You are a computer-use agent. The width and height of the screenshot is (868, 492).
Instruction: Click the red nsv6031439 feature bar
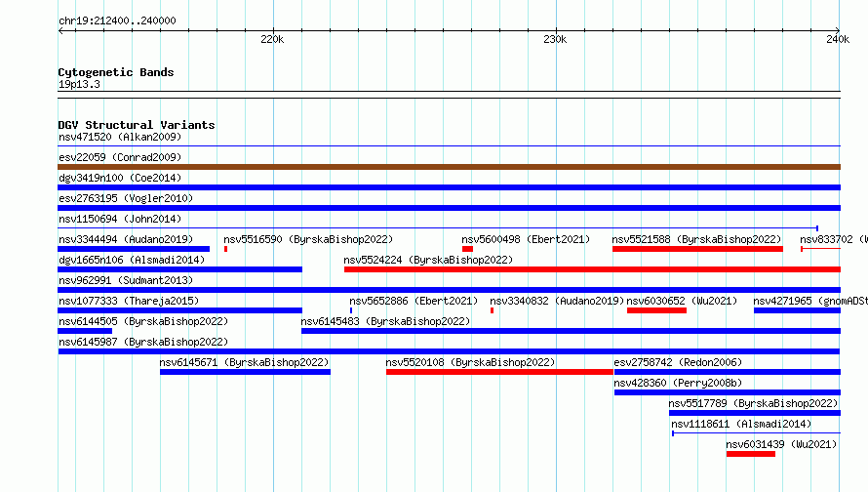[x=751, y=454]
